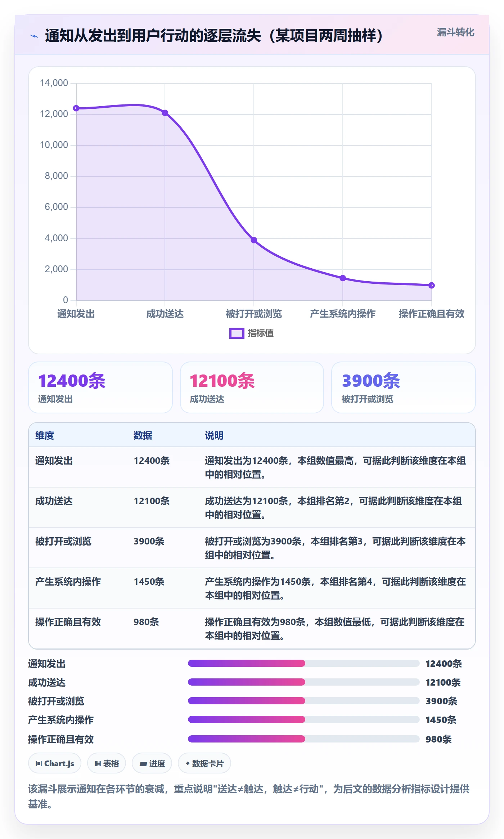Select the 通知发出 table row name cell
The width and height of the screenshot is (504, 839).
[x=54, y=461]
